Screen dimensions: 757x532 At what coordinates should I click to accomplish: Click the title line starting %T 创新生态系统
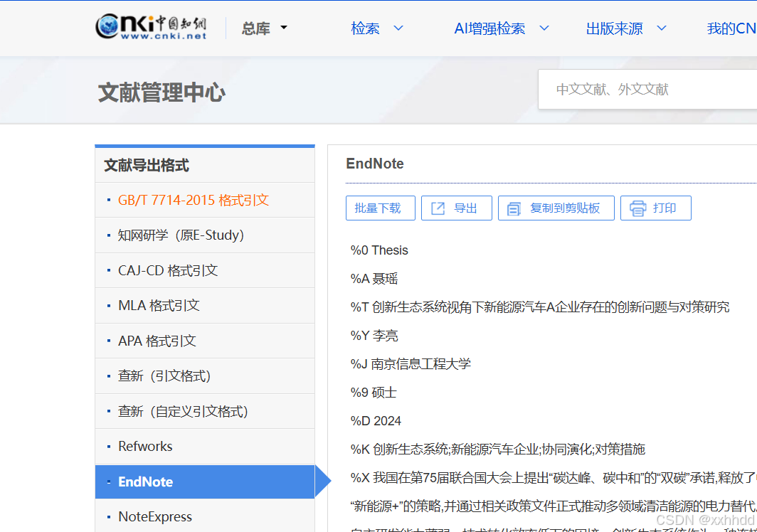coord(540,307)
